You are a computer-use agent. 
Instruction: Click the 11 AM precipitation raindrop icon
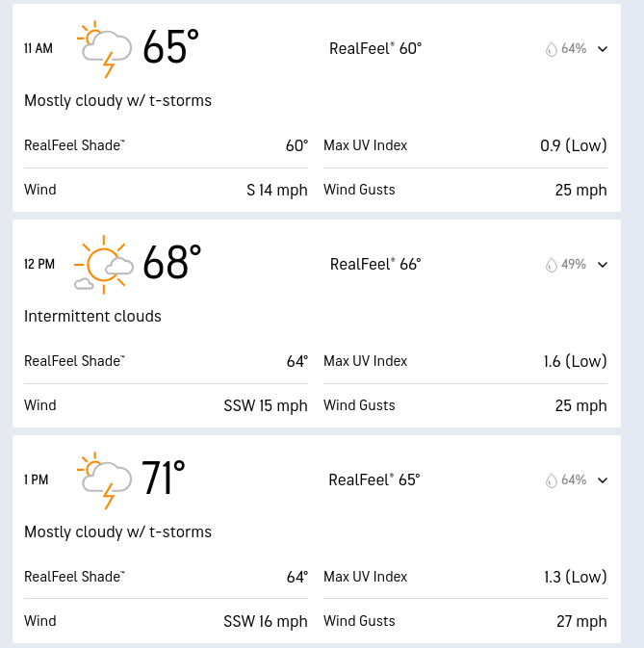(x=552, y=49)
